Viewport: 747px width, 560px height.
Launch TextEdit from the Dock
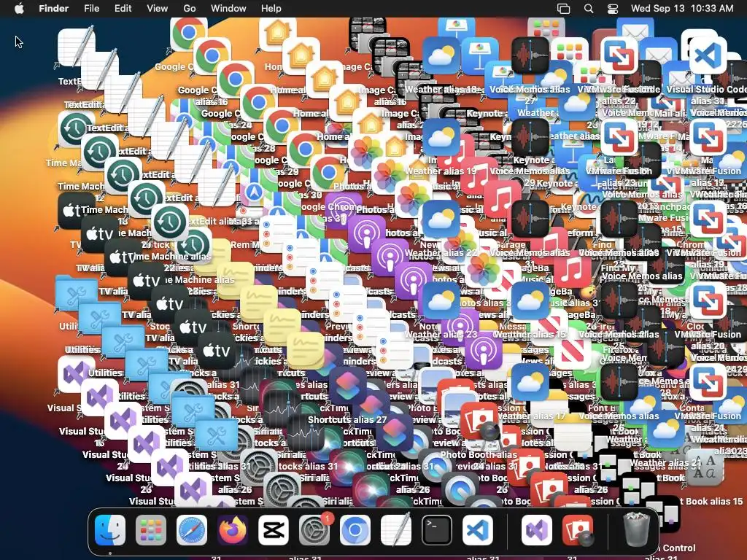coord(396,530)
